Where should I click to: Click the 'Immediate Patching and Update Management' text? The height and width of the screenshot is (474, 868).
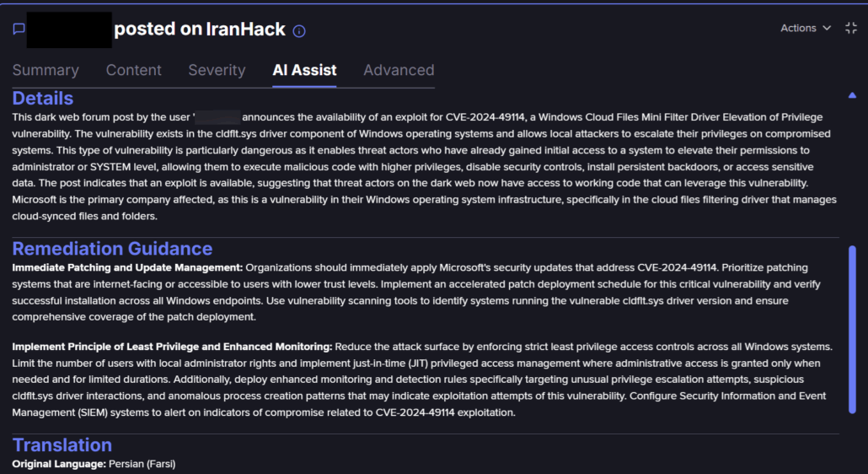127,267
